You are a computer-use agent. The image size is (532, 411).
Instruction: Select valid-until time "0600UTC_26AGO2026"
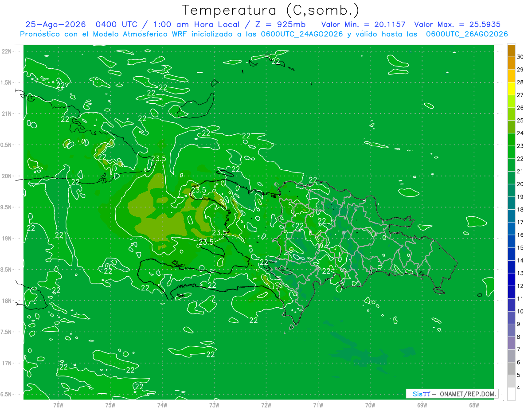click(467, 34)
